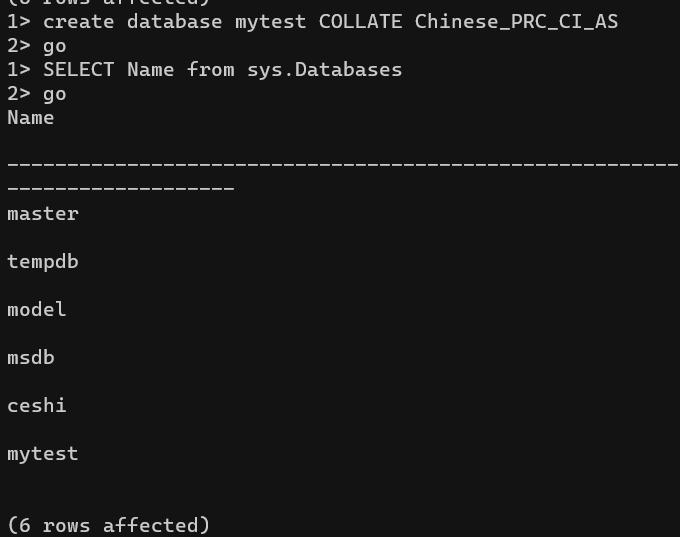The image size is (680, 537).
Task: Click the word create in first command
Action: (78, 22)
